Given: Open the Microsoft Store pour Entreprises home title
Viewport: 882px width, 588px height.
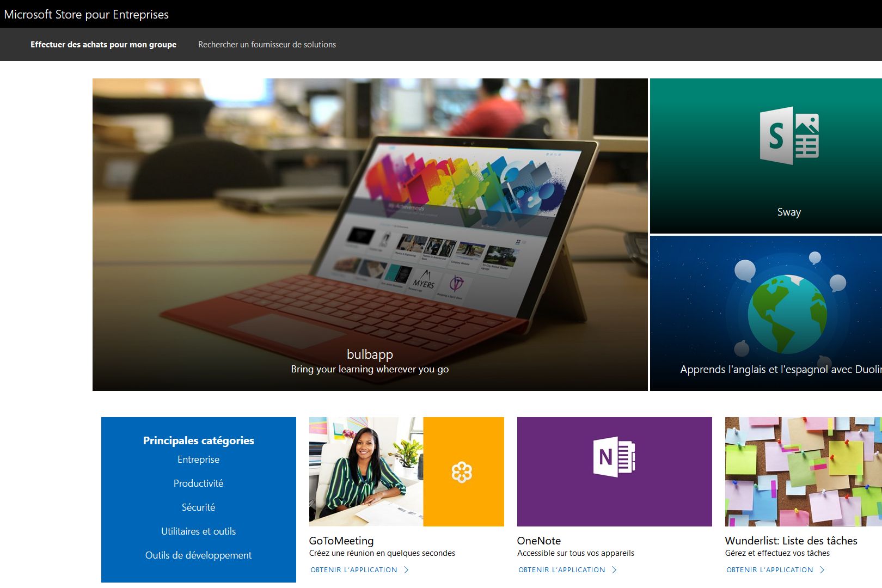Looking at the screenshot, I should tap(86, 15).
